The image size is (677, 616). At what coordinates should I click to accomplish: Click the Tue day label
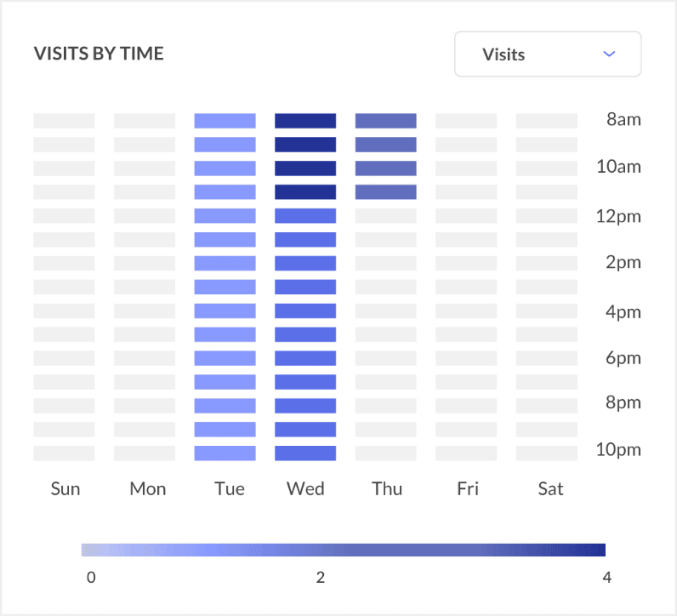coord(230,489)
